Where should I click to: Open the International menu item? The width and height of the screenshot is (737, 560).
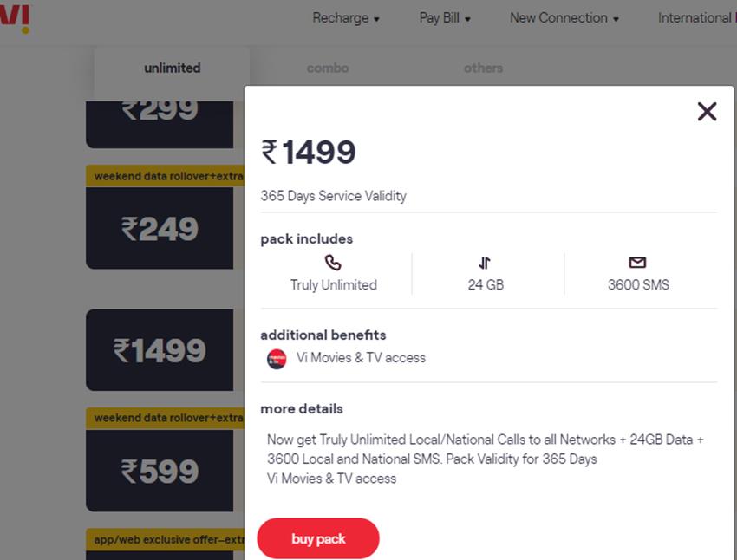coord(695,18)
